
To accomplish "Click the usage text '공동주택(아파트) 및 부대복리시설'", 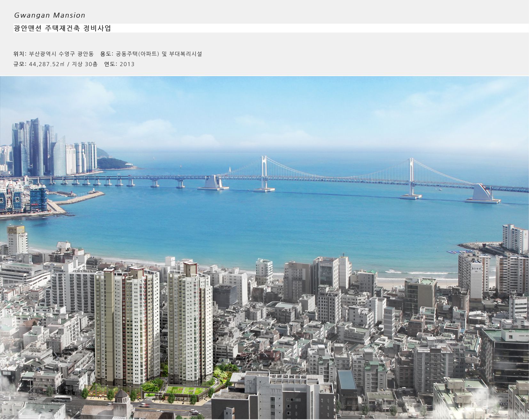I will tap(159, 54).
